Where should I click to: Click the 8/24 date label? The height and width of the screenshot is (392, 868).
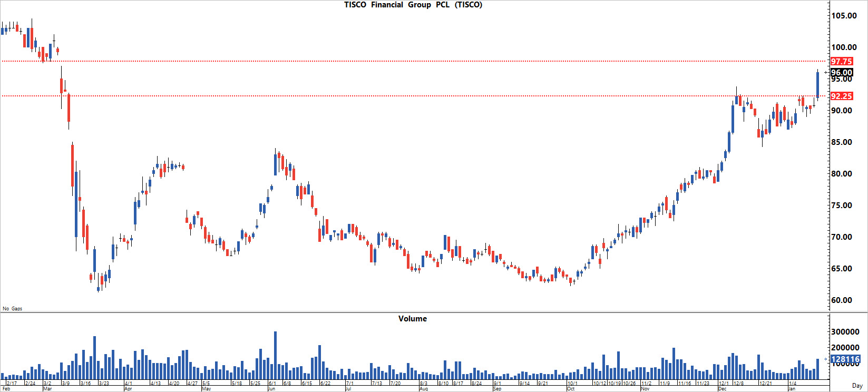point(476,384)
